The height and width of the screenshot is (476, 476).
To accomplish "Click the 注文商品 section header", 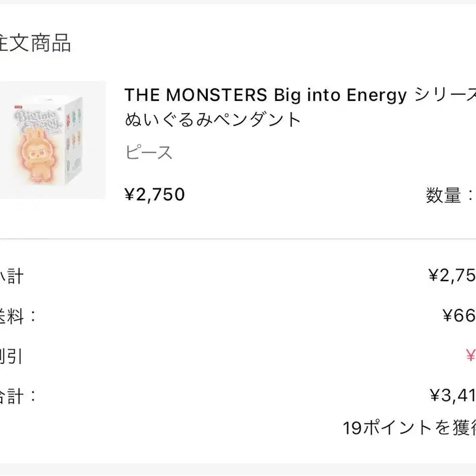I will [x=35, y=43].
